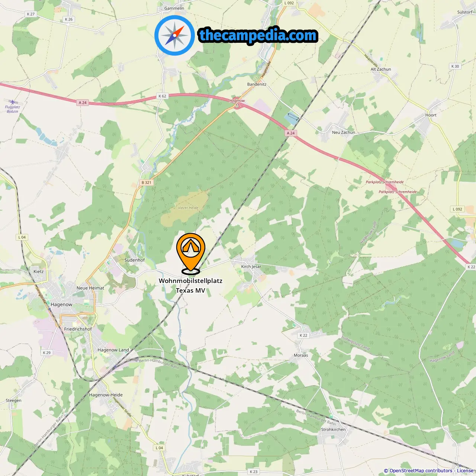Click the Flugplatz Bobzin airplane icon

pyautogui.click(x=13, y=102)
